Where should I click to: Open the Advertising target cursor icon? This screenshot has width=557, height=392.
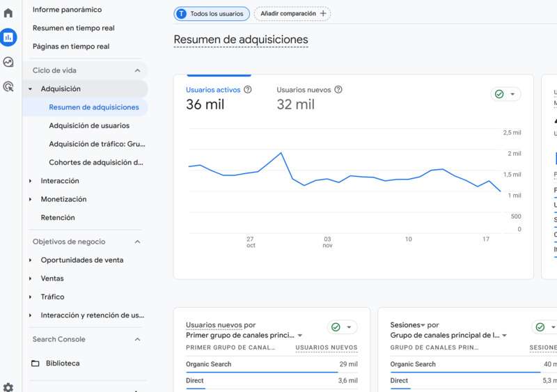click(x=8, y=86)
